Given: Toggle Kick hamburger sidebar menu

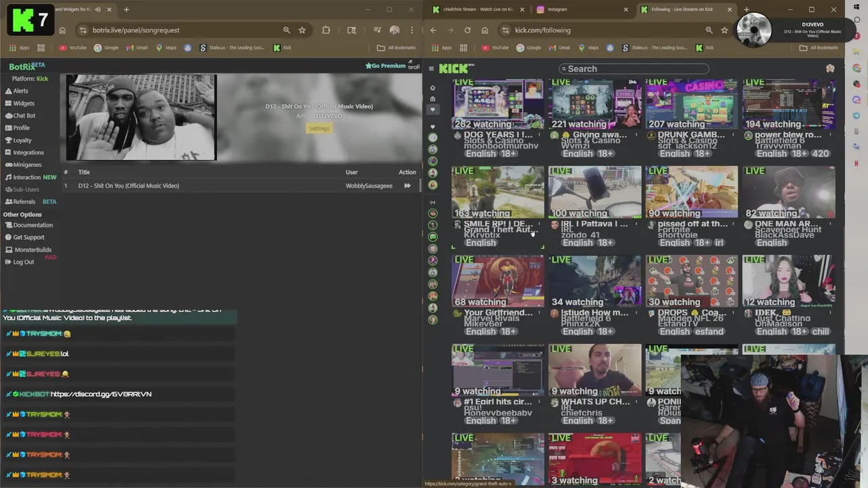Looking at the screenshot, I should coord(431,68).
